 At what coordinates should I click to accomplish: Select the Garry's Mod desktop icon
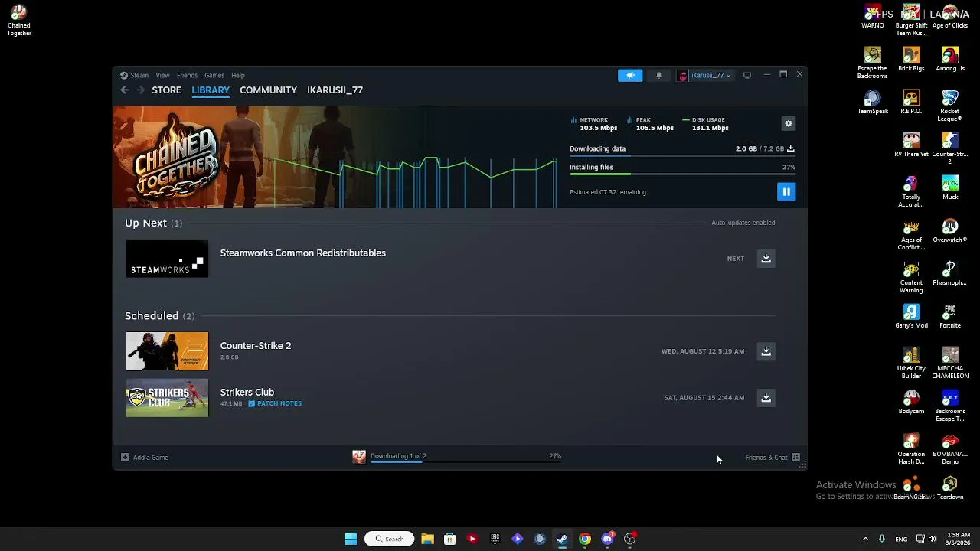coord(911,317)
